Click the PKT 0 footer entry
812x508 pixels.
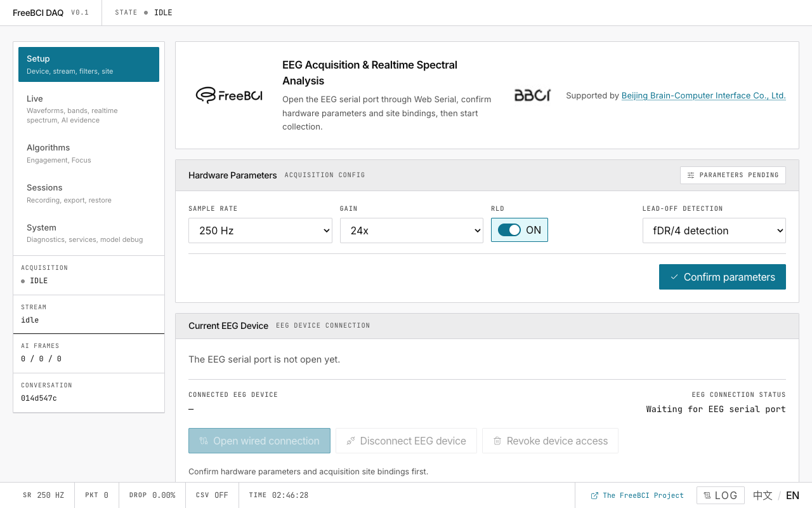[x=96, y=495]
